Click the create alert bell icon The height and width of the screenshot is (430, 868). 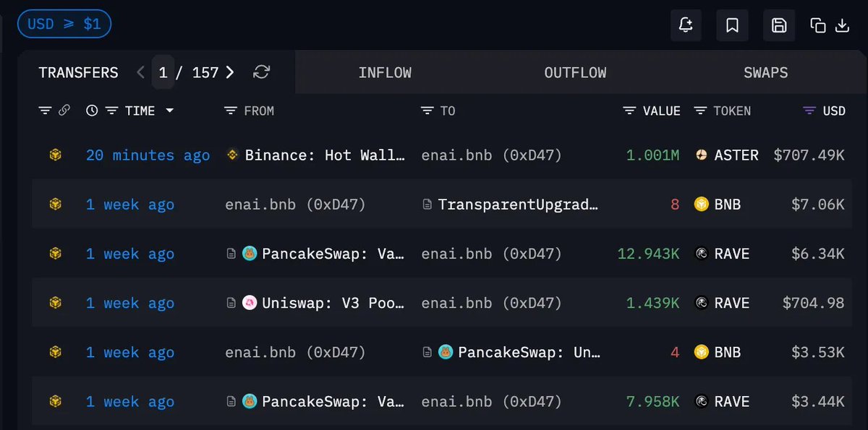click(686, 25)
